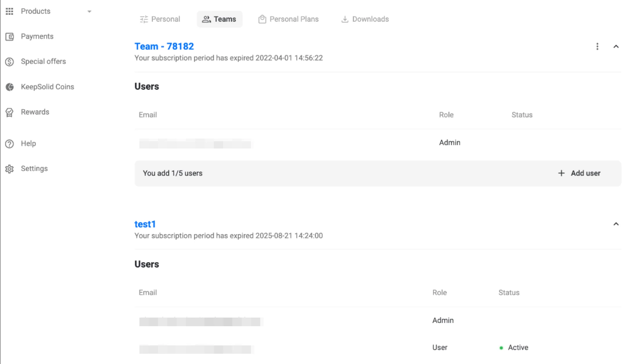Click the Special offers dollar icon
Screen dimensions: 630x364
[x=10, y=62]
